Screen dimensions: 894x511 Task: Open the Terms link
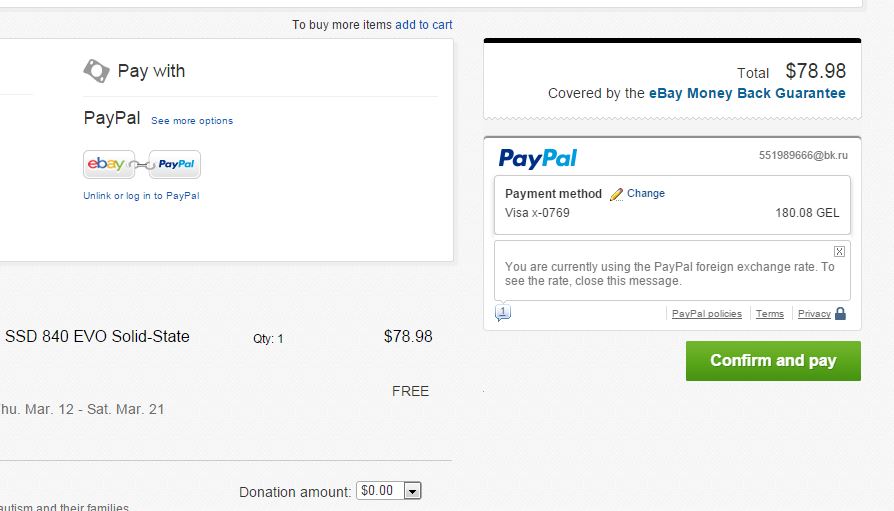pos(770,314)
